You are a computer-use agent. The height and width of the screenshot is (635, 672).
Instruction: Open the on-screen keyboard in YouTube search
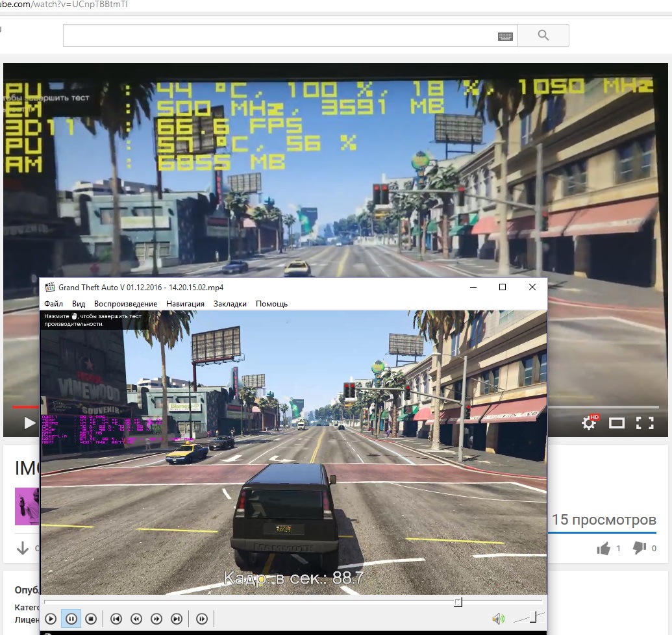(x=505, y=36)
